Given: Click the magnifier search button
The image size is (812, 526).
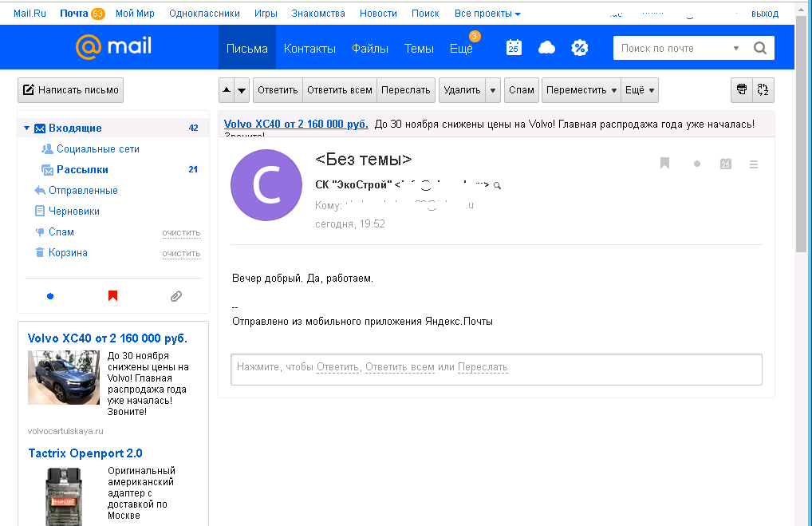Looking at the screenshot, I should click(760, 48).
